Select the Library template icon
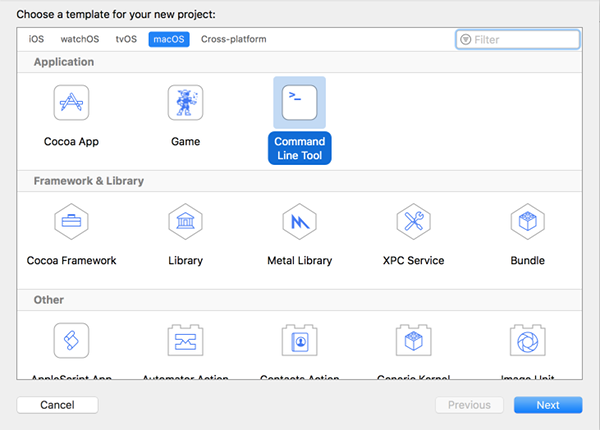Screen dimensions: 600x430 tap(185, 222)
